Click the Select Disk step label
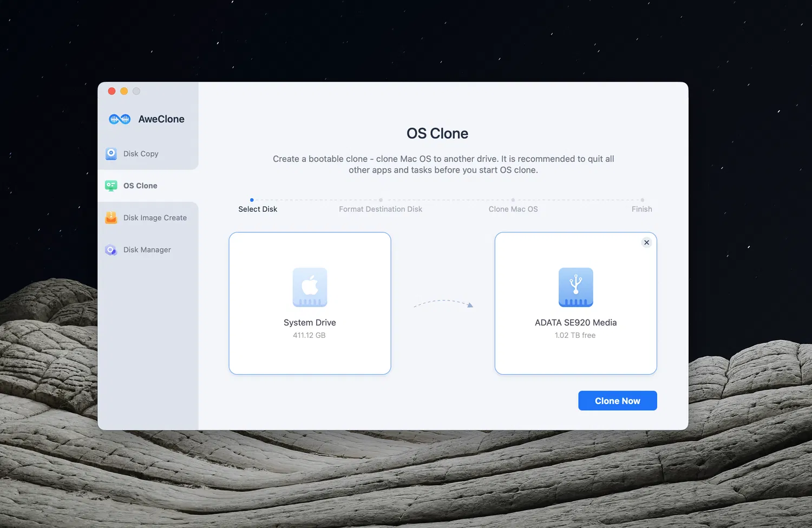The width and height of the screenshot is (812, 528). (x=258, y=209)
